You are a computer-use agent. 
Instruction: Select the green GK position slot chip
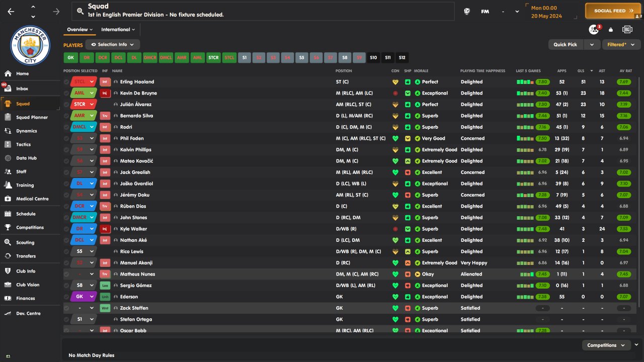70,58
